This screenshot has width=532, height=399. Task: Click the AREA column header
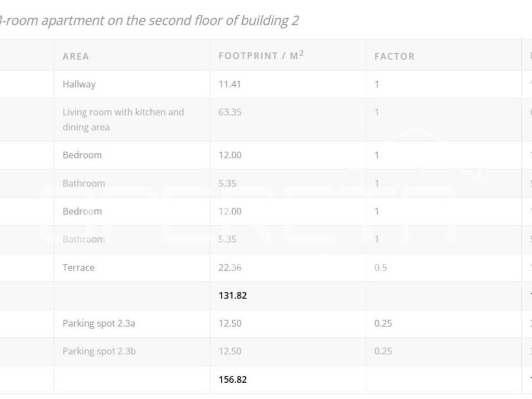pyautogui.click(x=76, y=56)
